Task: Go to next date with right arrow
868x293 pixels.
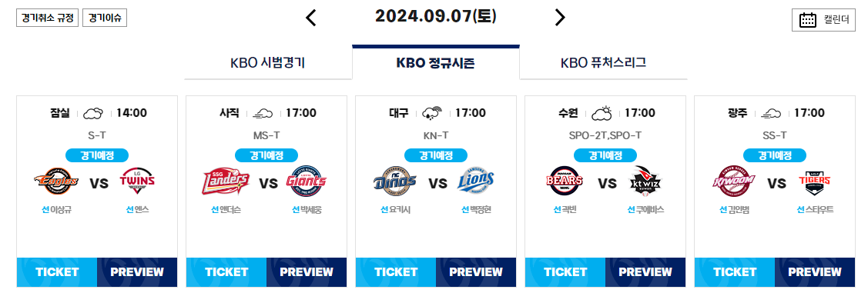Action: point(560,18)
